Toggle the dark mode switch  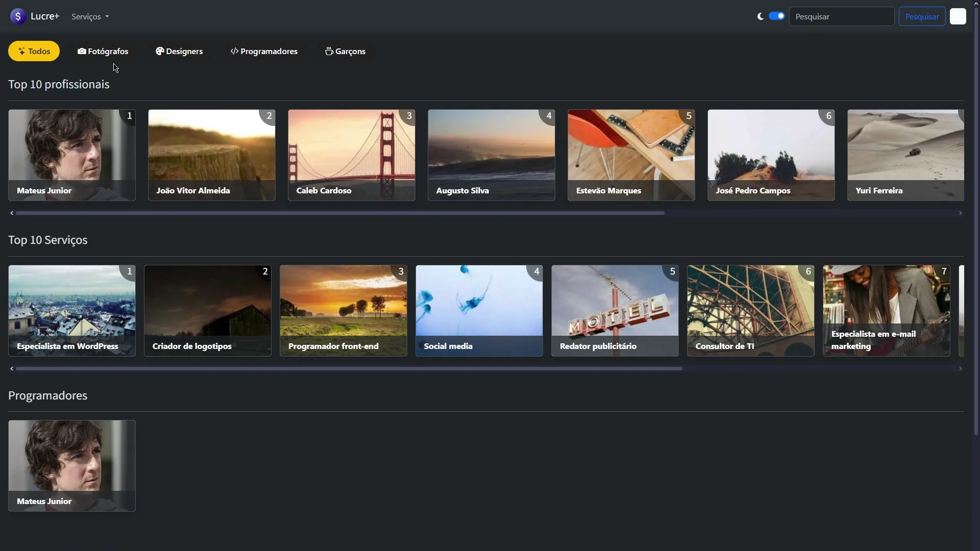[x=777, y=16]
